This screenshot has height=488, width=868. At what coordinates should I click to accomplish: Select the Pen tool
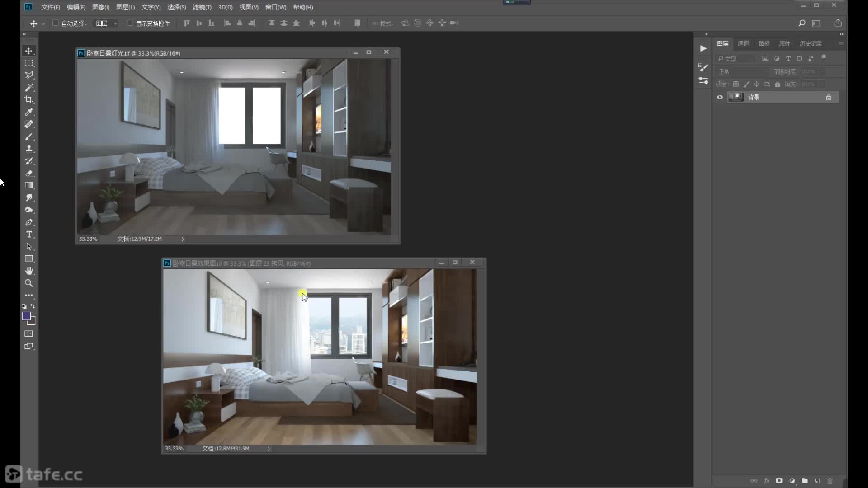29,222
